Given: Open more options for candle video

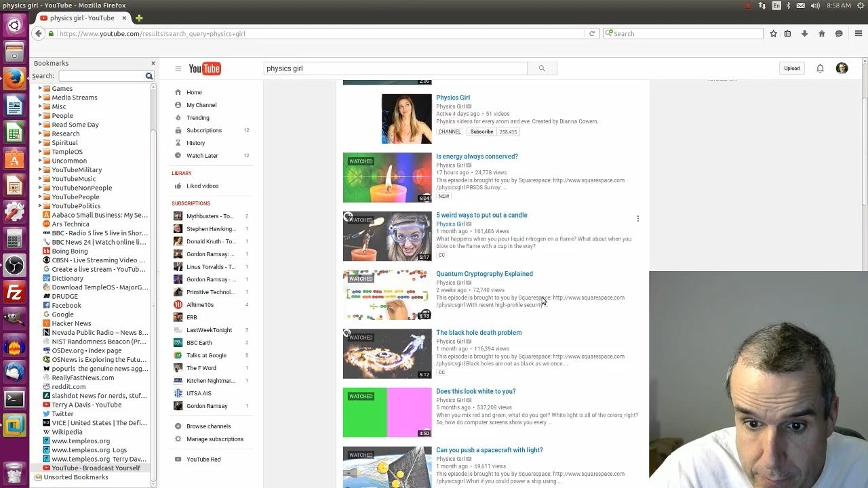Looking at the screenshot, I should point(637,218).
